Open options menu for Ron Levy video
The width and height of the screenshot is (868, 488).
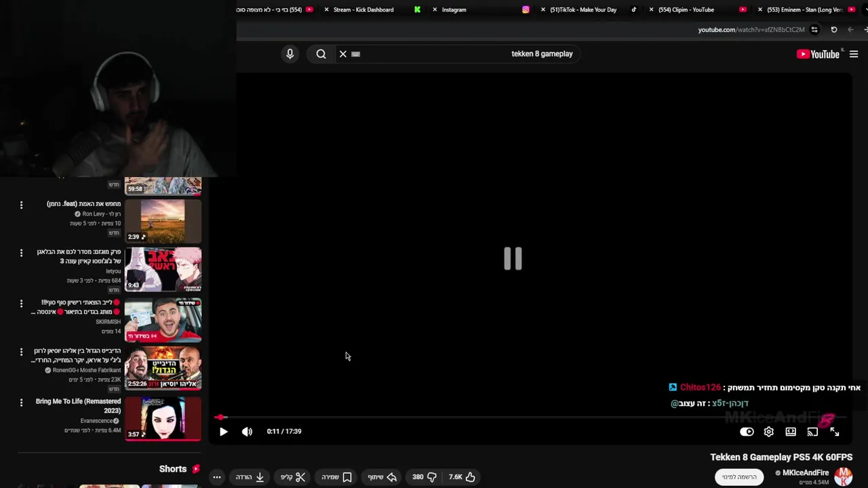(x=21, y=205)
